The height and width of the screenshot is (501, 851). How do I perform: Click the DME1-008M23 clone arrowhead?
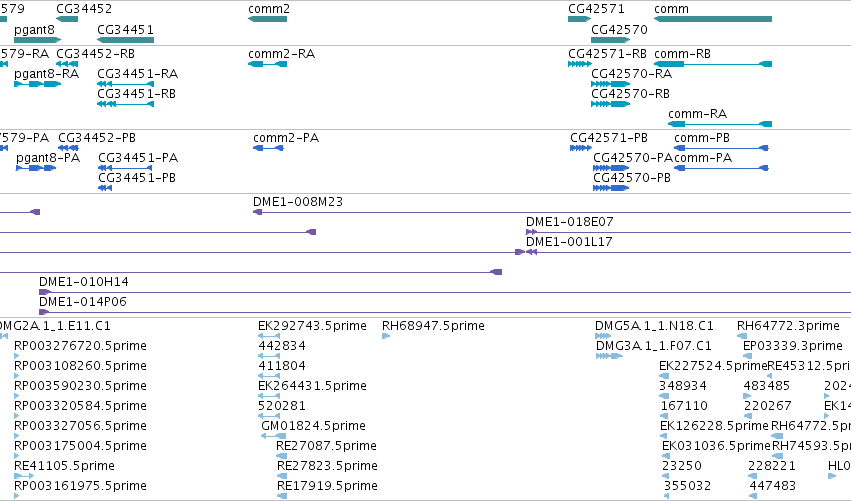258,212
